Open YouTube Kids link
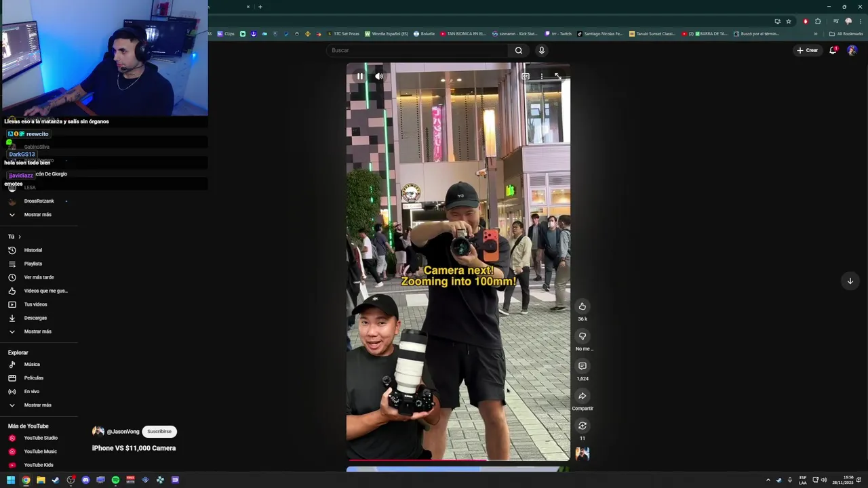This screenshot has width=868, height=488. click(39, 465)
